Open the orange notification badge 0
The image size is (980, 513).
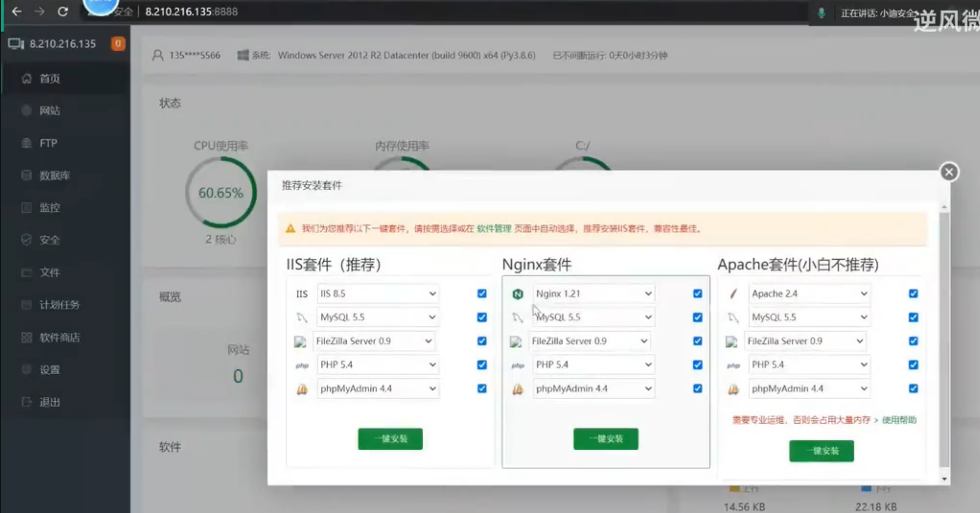(x=118, y=44)
